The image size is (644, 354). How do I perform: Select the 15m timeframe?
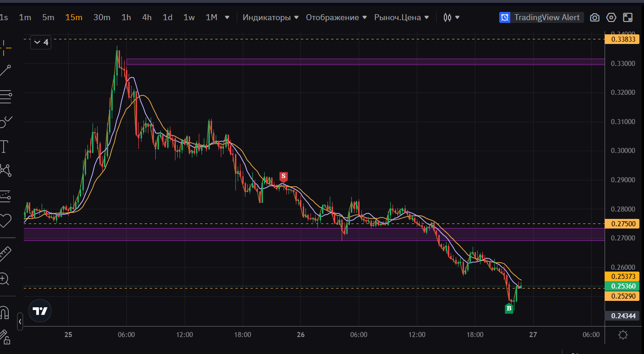(74, 17)
